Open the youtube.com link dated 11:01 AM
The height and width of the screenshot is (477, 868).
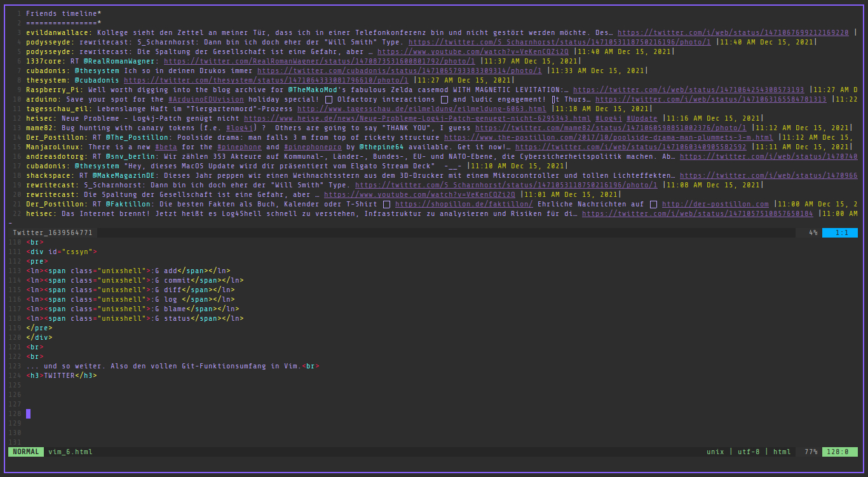click(x=419, y=194)
